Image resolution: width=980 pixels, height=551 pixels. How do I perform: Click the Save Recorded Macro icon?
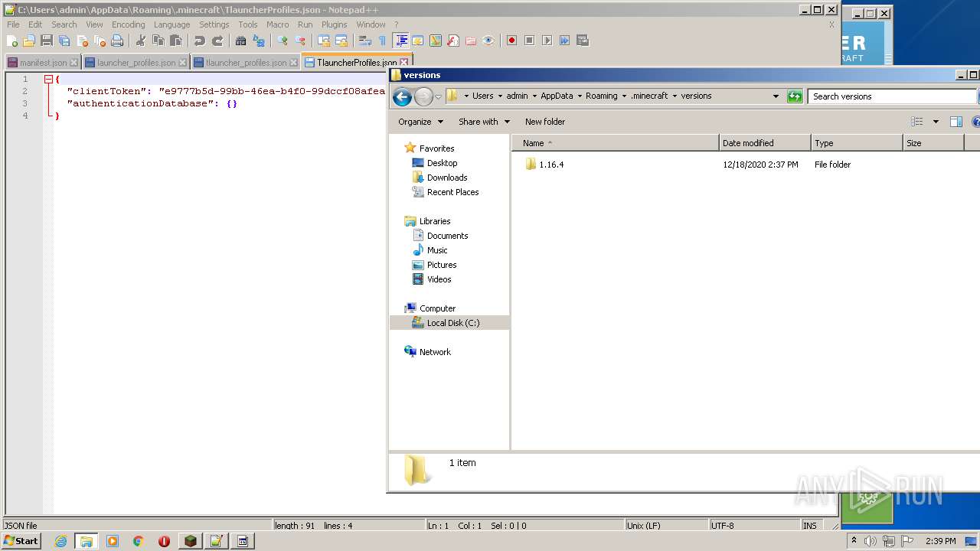click(x=583, y=41)
